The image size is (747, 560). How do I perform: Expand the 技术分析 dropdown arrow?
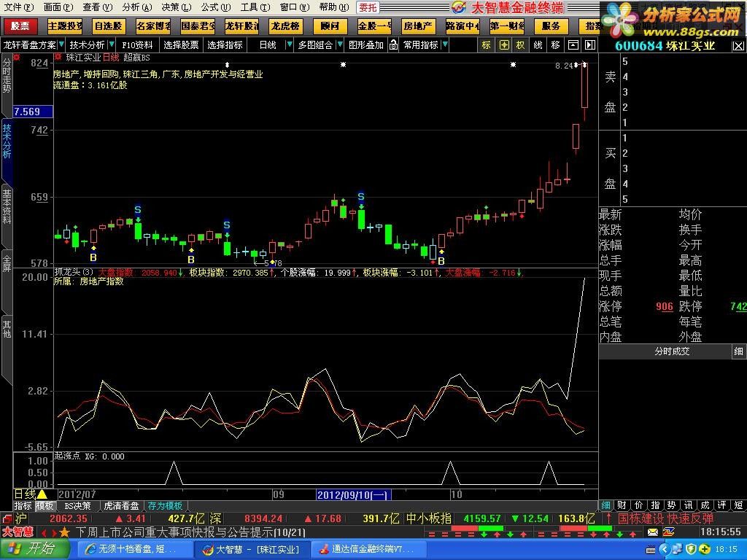point(112,44)
